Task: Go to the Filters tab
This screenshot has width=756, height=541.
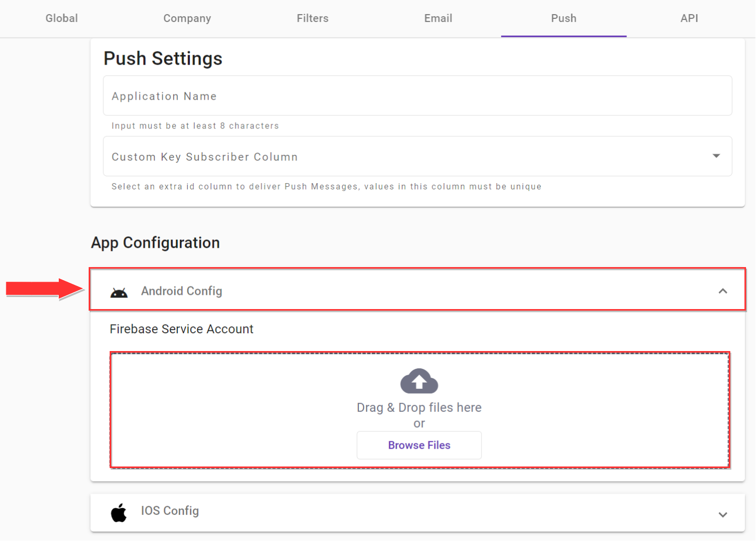Action: pos(313,18)
